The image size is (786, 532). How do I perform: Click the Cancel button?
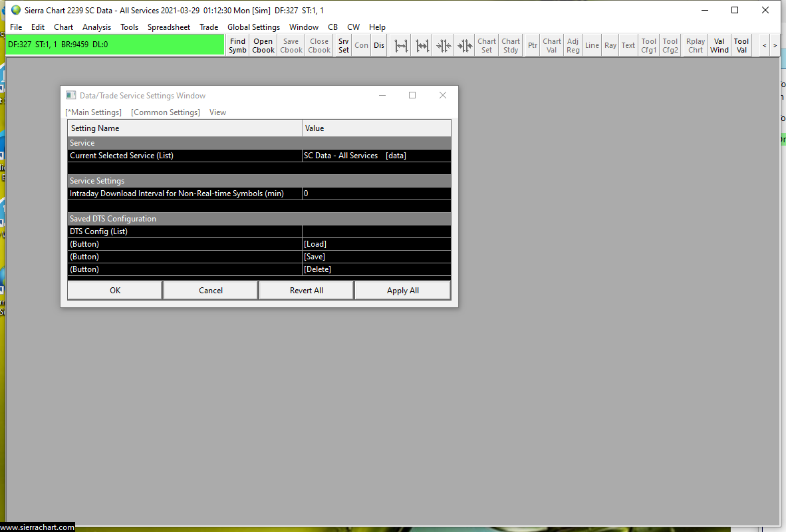pyautogui.click(x=211, y=291)
